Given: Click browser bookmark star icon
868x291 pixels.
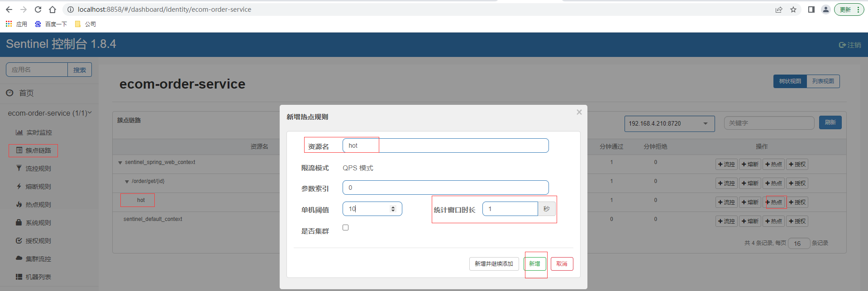Looking at the screenshot, I should pyautogui.click(x=793, y=9).
